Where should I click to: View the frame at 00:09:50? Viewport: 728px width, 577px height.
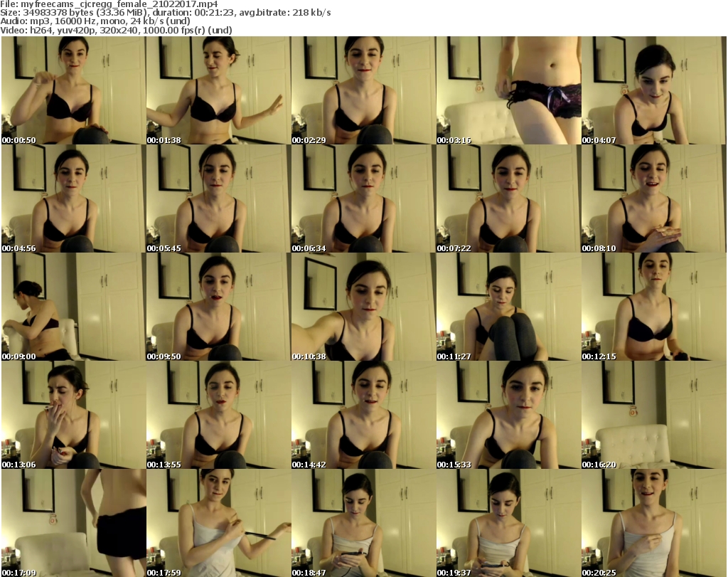tap(218, 307)
